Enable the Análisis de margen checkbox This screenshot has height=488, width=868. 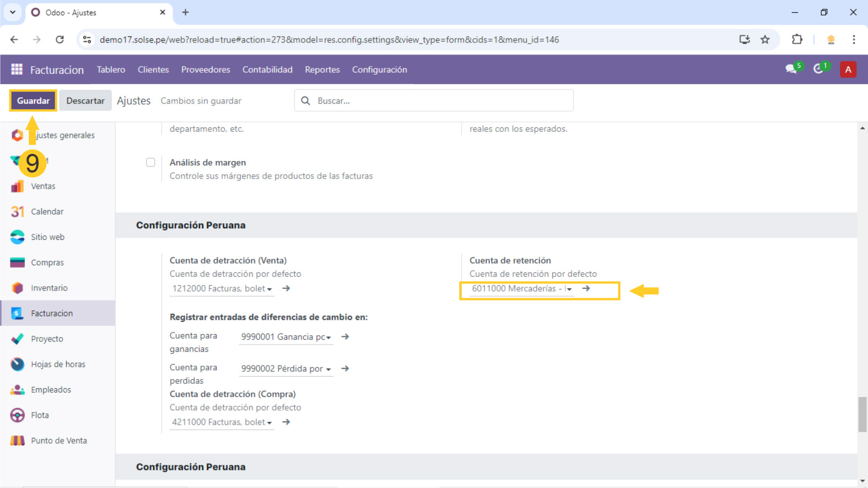pyautogui.click(x=150, y=162)
